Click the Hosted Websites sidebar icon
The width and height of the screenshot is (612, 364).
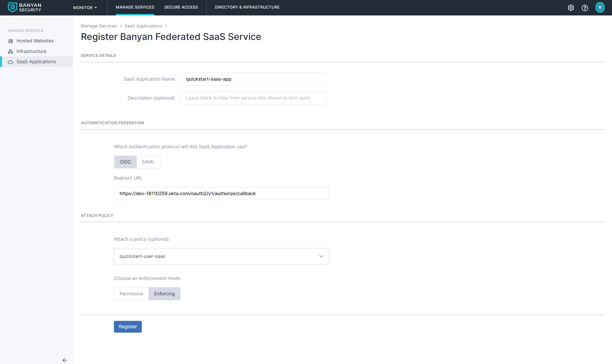[x=11, y=41]
